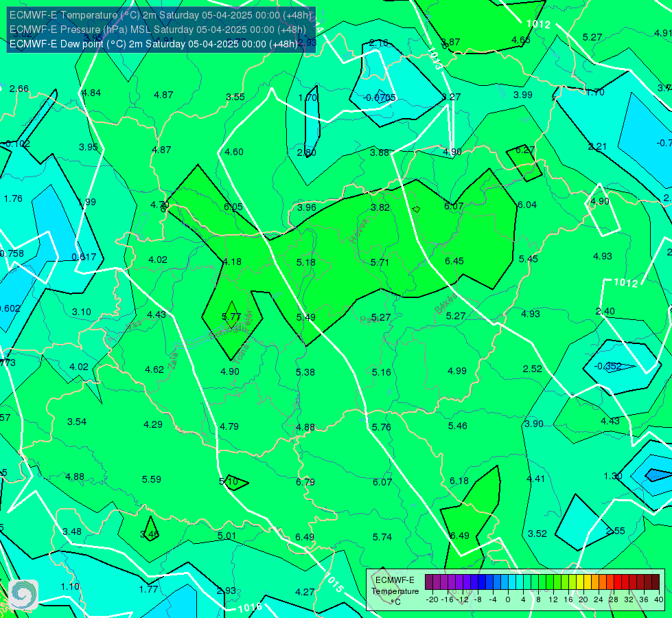Click the 4.99 dew point value
Screen dimensions: 672x618
coord(457,371)
